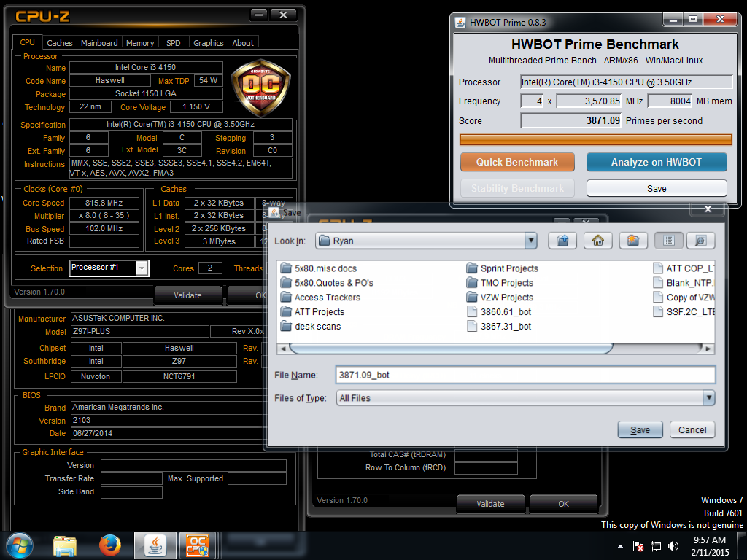Switch to Memory tab in CPU-Z

(140, 43)
